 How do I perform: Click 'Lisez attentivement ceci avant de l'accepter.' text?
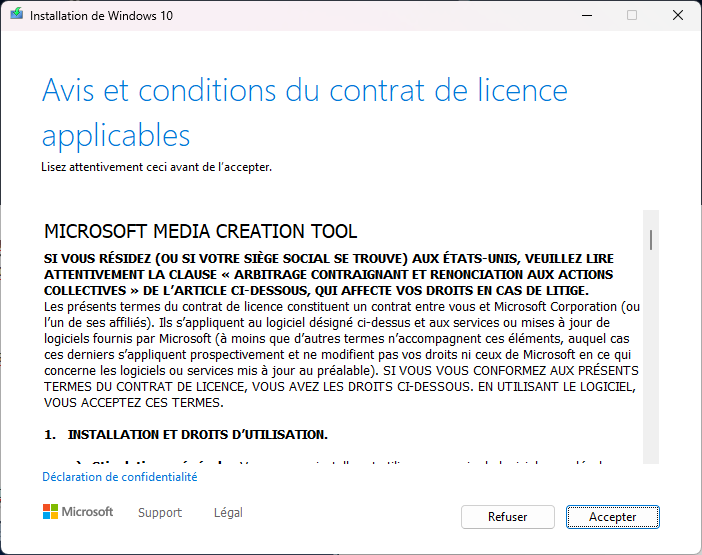tap(157, 167)
